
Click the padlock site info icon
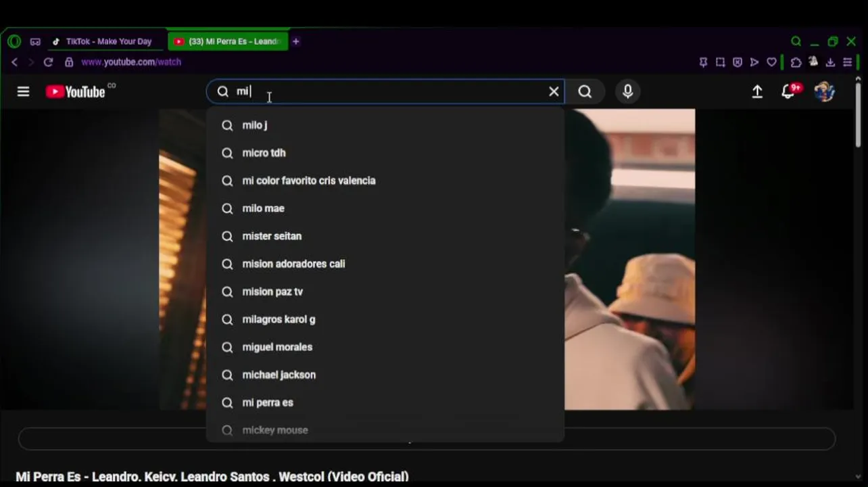point(69,62)
